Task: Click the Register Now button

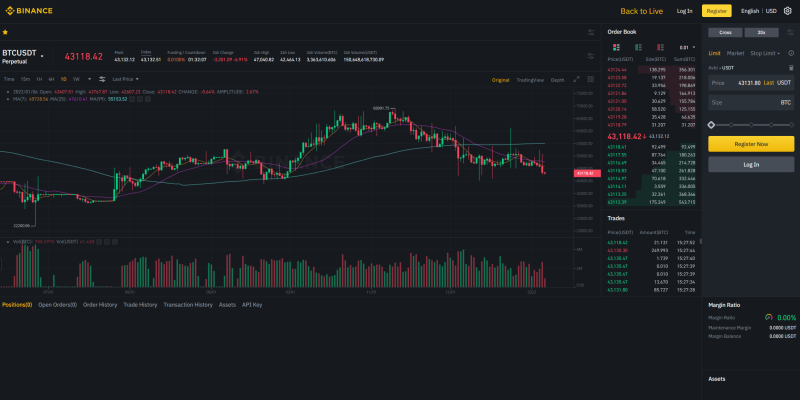Action: point(751,144)
